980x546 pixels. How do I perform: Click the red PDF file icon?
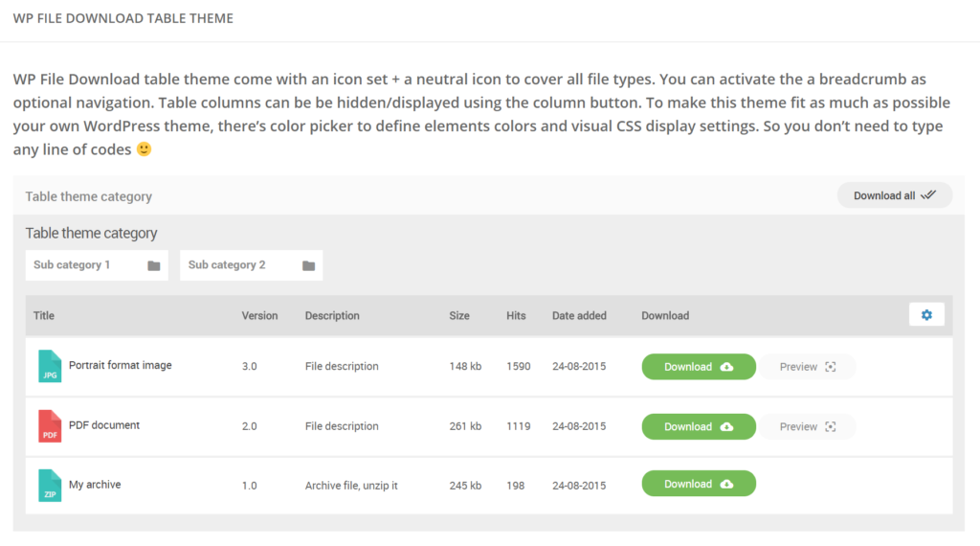[x=50, y=426]
